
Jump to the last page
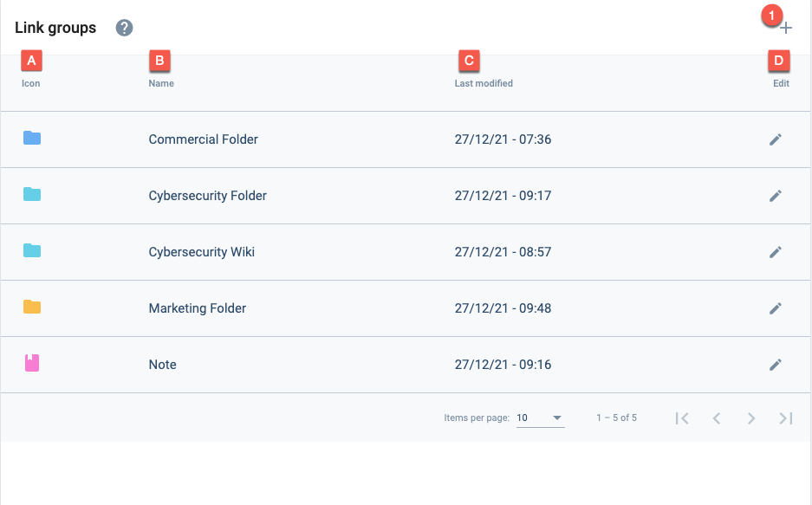pyautogui.click(x=786, y=418)
